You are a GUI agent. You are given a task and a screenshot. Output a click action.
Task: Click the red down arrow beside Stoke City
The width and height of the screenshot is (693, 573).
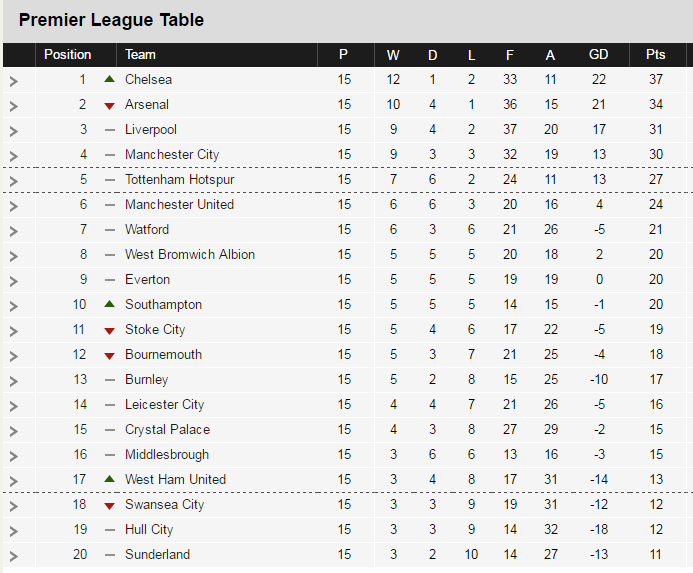point(110,330)
